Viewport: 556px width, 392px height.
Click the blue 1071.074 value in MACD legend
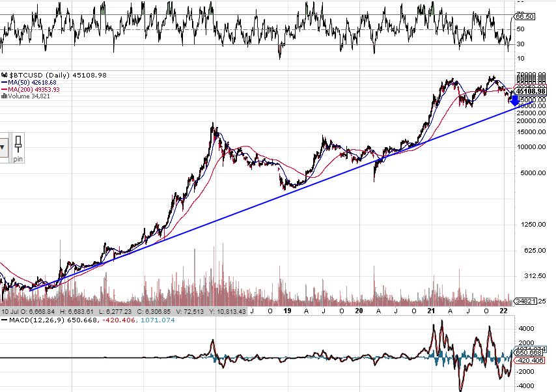[158, 320]
